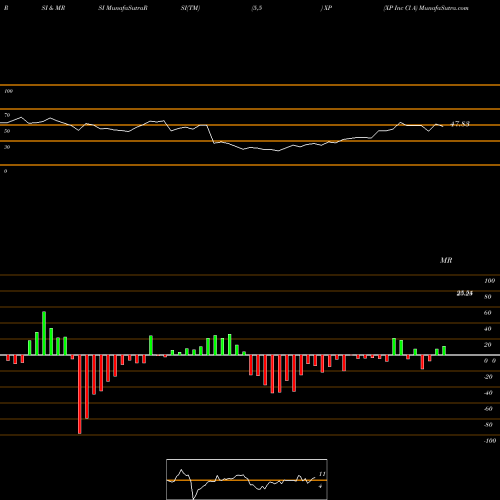The width and height of the screenshot is (500, 500).
Task: Click the 40 label on MR axis
Action: pos(488,329)
